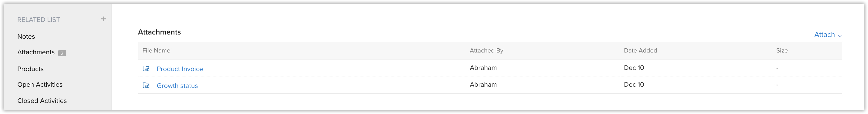Screen dimensions: 868x114
Task: Select Products in the related list
Action: [30, 69]
